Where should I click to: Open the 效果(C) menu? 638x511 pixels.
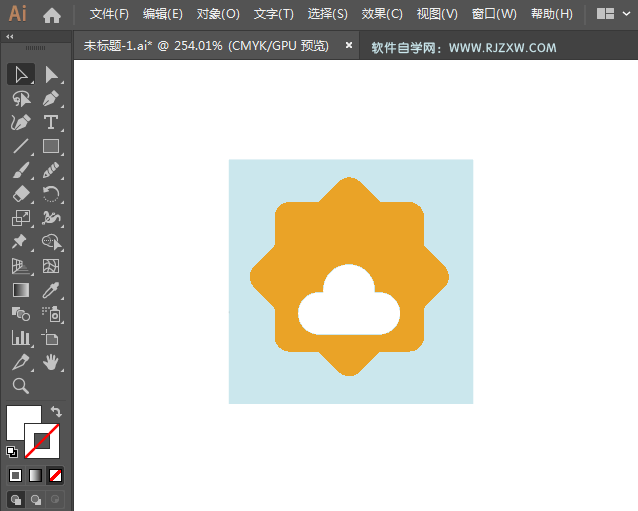click(382, 14)
